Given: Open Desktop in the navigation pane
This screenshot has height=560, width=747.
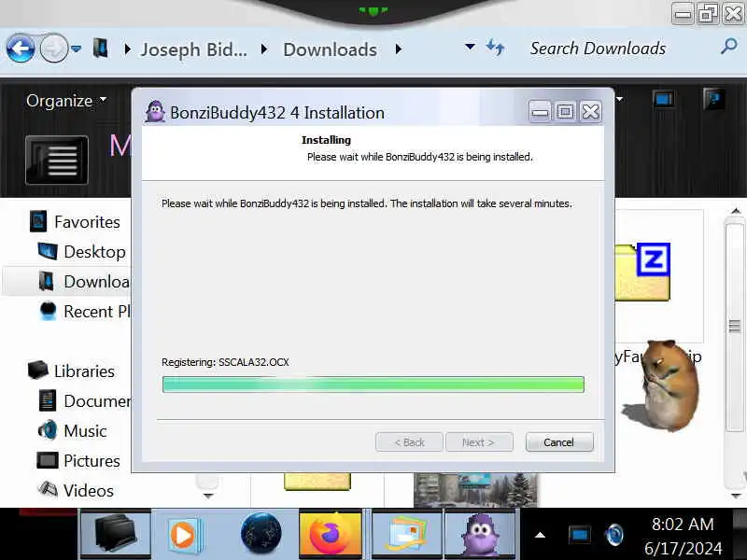Looking at the screenshot, I should coord(95,252).
